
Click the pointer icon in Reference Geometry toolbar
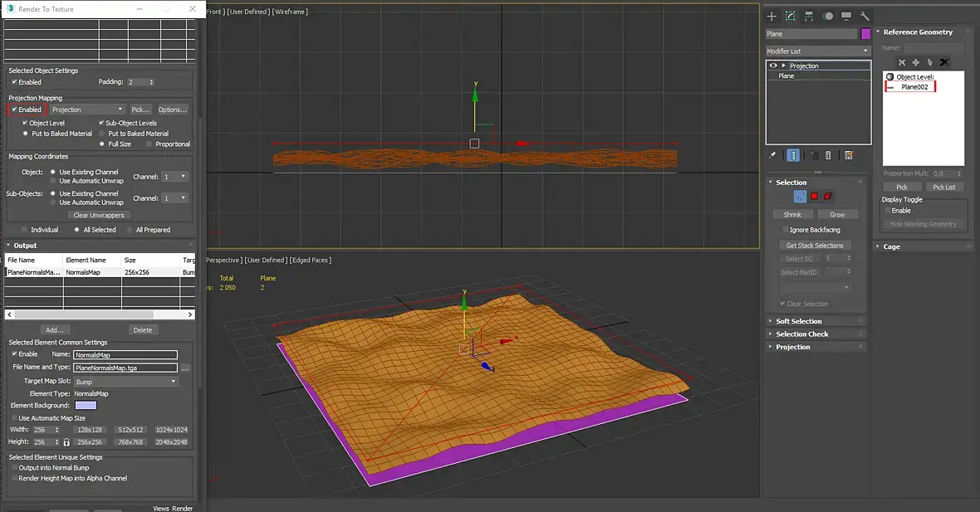click(930, 62)
